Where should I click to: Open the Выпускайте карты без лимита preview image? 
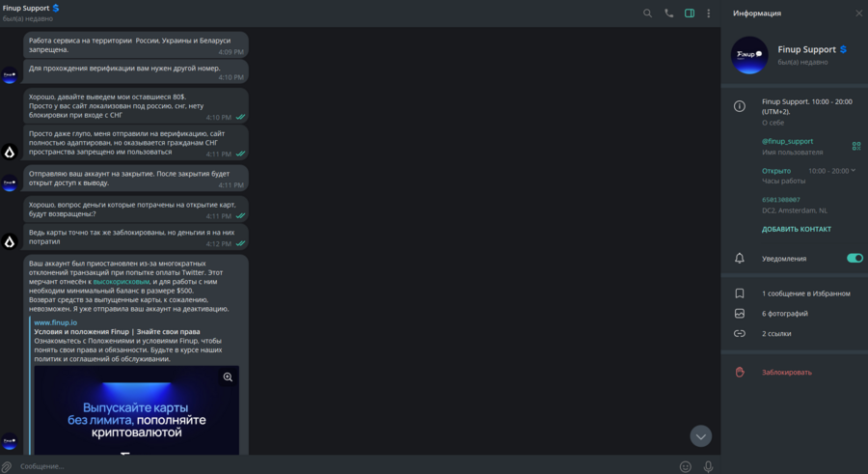pos(136,411)
